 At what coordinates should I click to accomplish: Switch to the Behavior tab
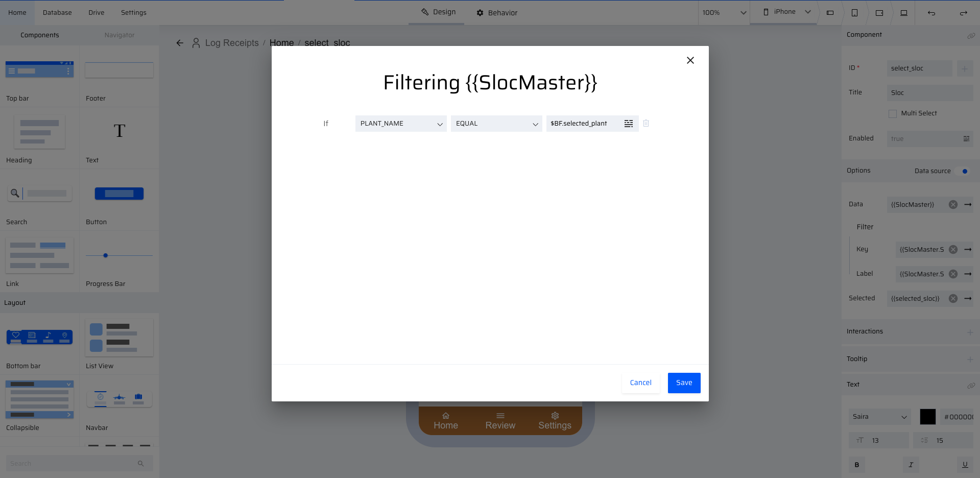pos(497,13)
